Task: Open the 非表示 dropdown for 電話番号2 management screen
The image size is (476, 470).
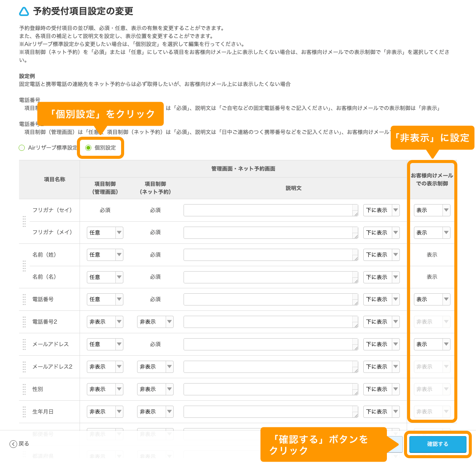Action: pyautogui.click(x=105, y=322)
